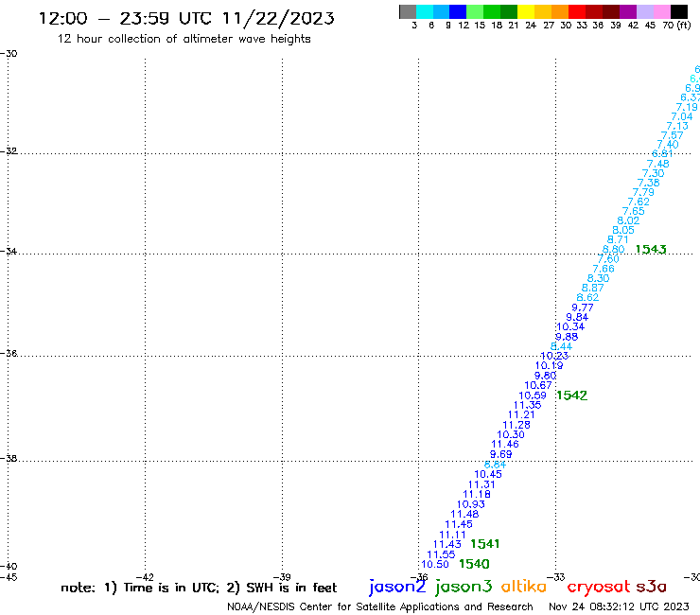Viewport: 700px width, 615px height.
Task: Select the 9.69 wave height value
Action: [501, 454]
